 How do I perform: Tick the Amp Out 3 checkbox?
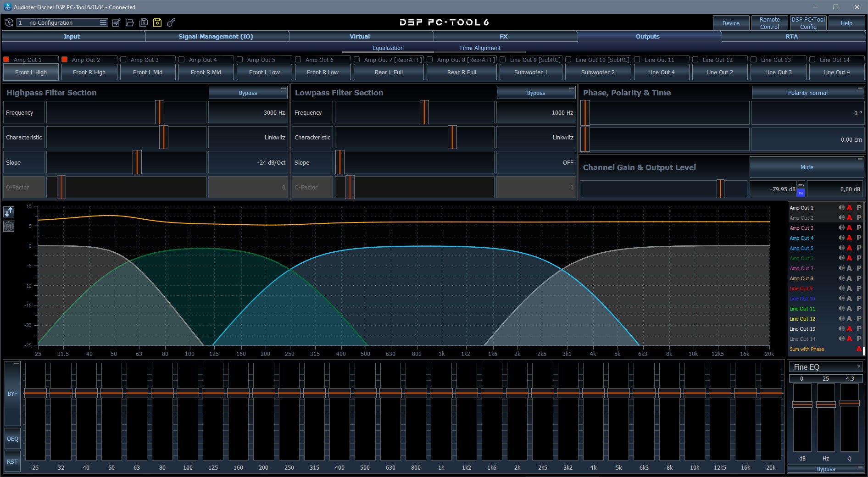coord(123,60)
